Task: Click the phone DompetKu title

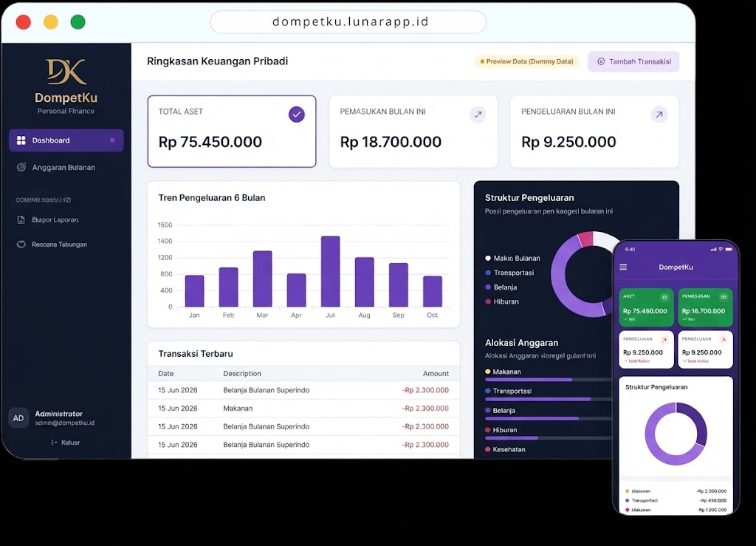Action: [x=676, y=267]
